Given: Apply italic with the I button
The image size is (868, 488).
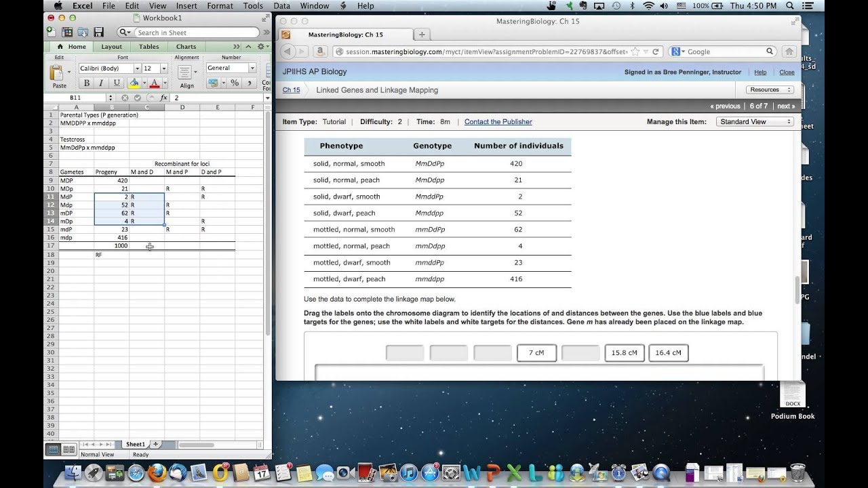Looking at the screenshot, I should (102, 83).
